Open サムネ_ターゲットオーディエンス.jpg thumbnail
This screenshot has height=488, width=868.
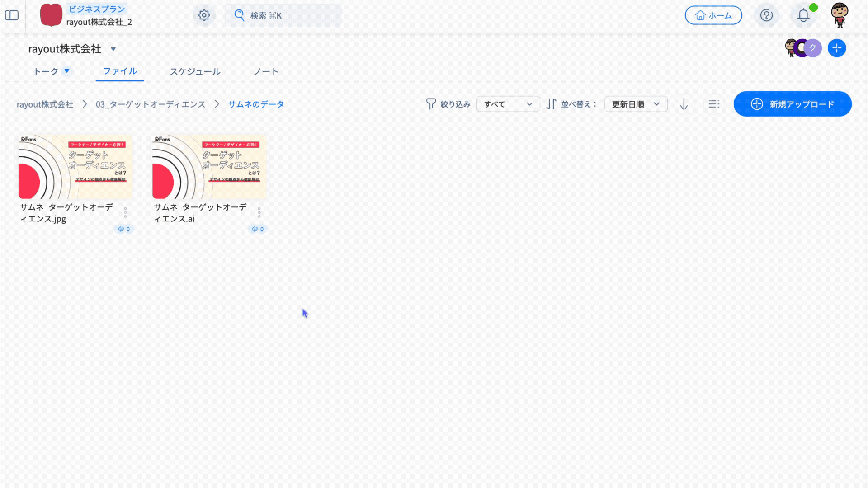75,167
